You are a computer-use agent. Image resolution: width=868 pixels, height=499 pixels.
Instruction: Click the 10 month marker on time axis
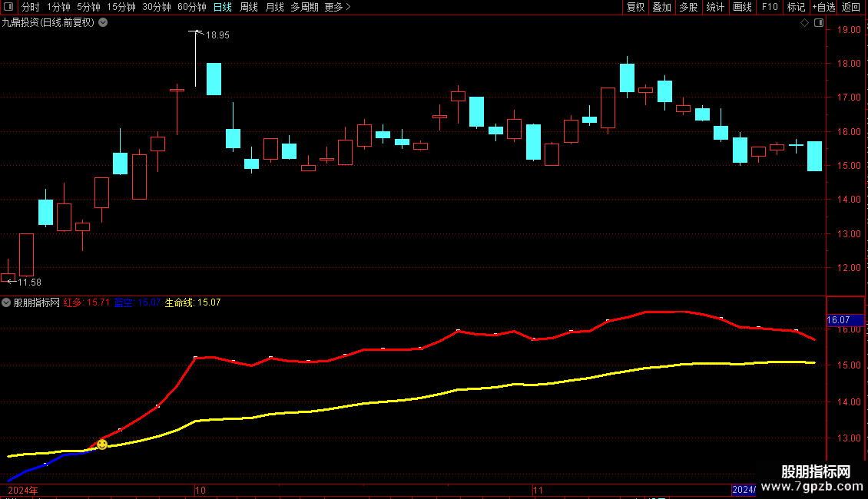coord(200,491)
